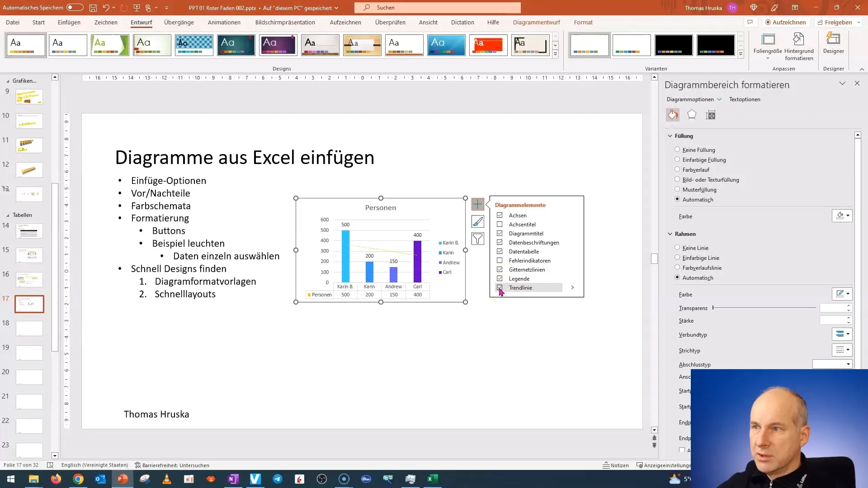
Task: Click the Automatisch Rahmen radio button
Action: [x=677, y=277]
